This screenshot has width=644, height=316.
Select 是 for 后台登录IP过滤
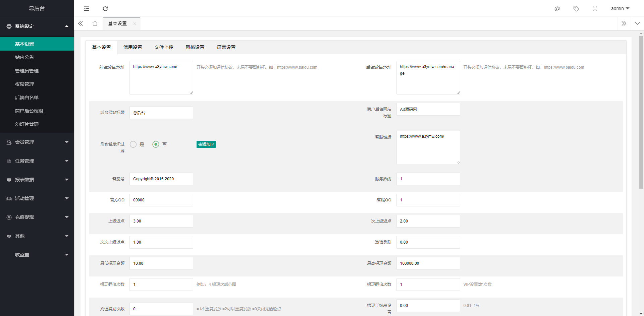click(x=133, y=144)
